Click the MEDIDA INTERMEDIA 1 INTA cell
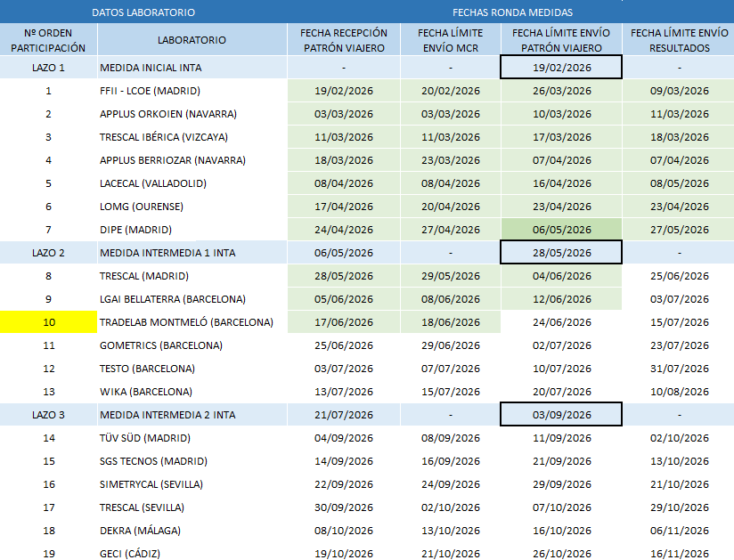 [192, 253]
